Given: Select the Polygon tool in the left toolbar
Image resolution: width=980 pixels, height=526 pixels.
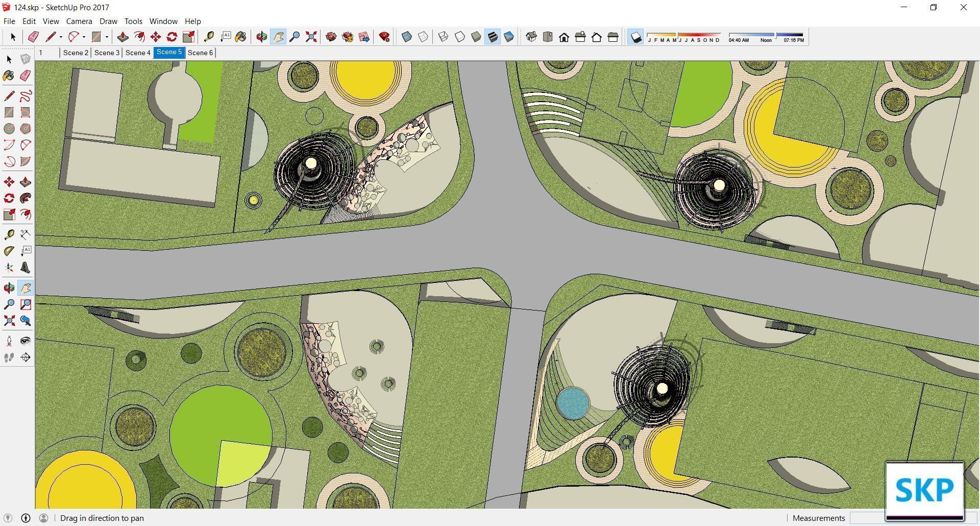Looking at the screenshot, I should click(x=25, y=129).
